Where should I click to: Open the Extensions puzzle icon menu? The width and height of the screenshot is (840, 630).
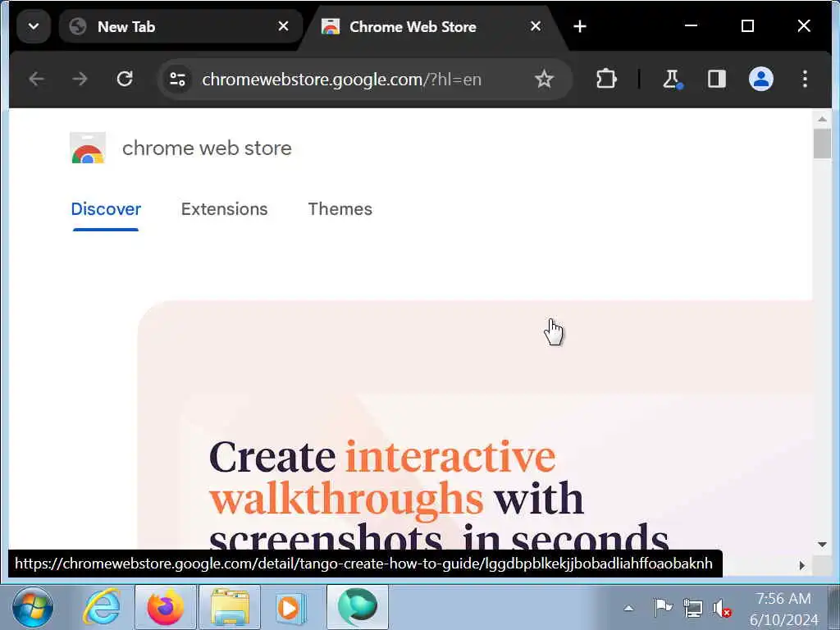point(606,80)
